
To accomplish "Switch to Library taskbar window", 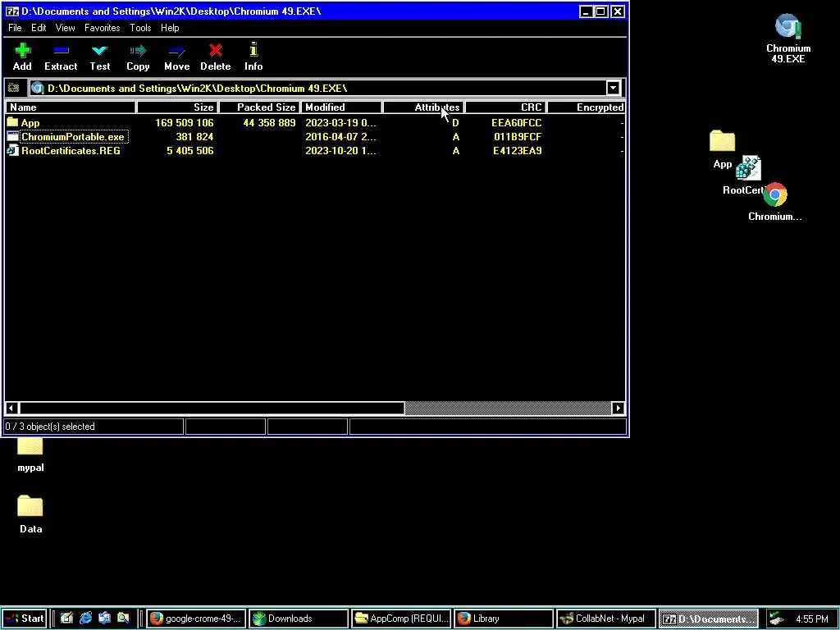I will [x=504, y=619].
